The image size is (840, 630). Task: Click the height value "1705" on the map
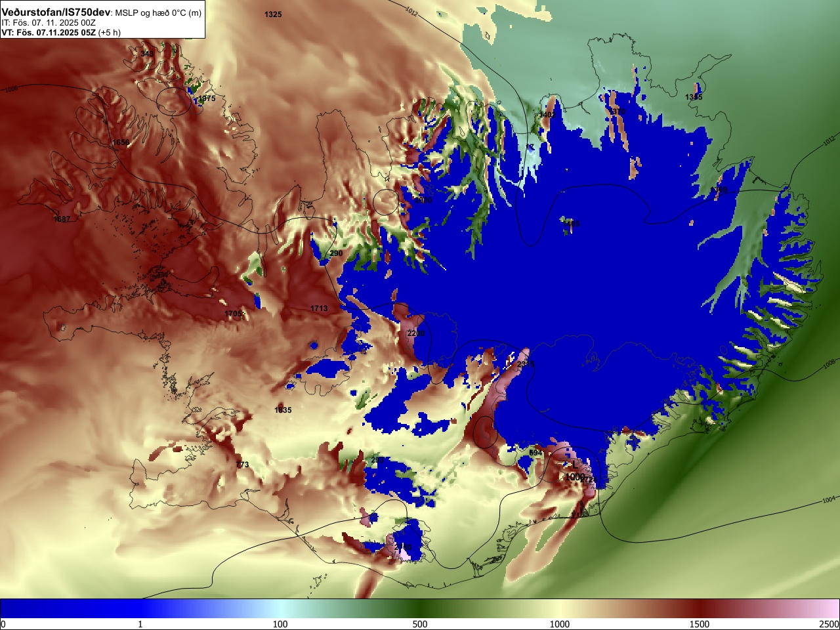(x=234, y=314)
